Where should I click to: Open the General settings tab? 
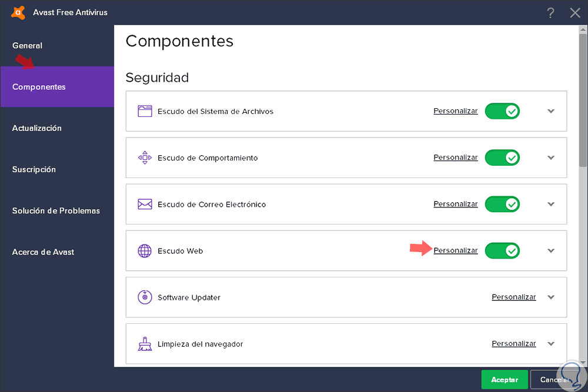pos(28,46)
